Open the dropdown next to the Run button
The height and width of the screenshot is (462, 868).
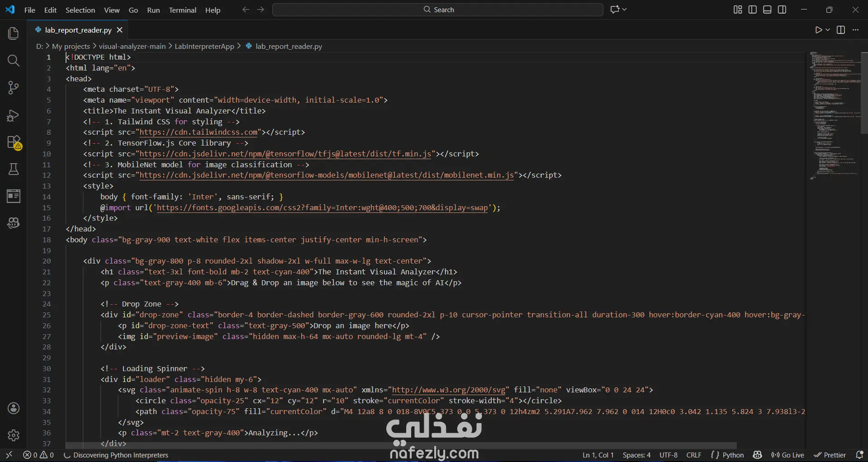[x=828, y=30]
